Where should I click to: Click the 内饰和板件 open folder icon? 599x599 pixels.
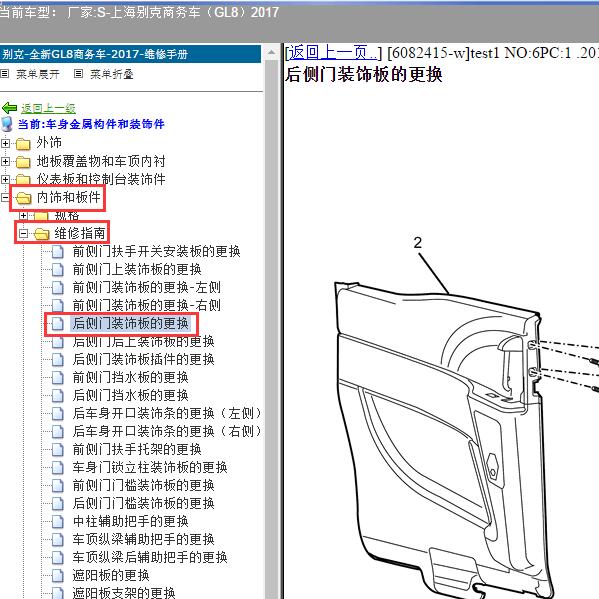pyautogui.click(x=24, y=198)
